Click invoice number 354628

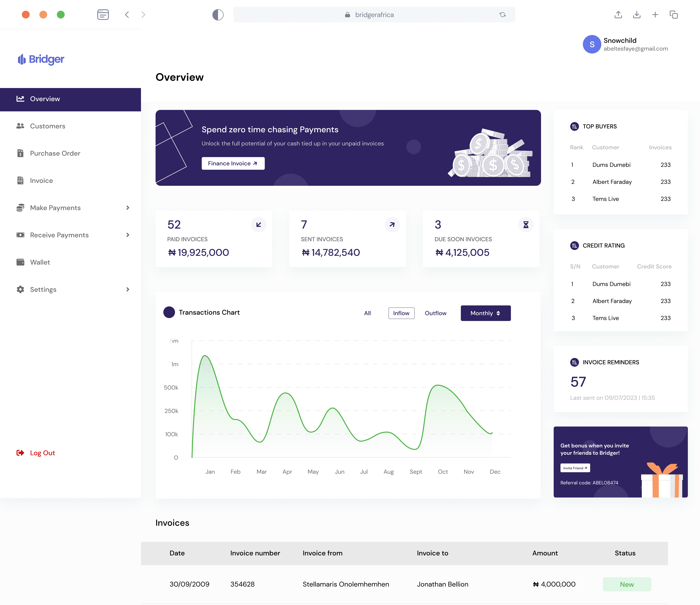point(243,584)
